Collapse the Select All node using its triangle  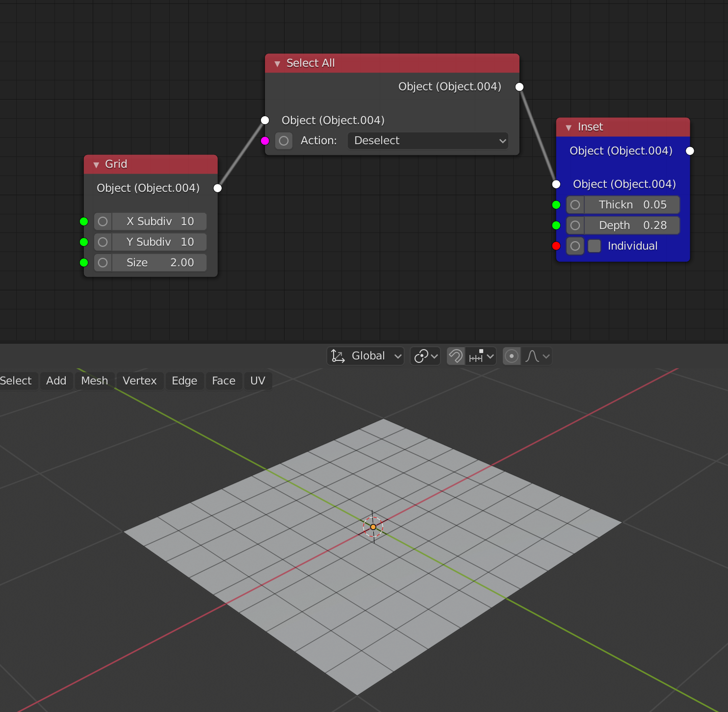point(277,64)
